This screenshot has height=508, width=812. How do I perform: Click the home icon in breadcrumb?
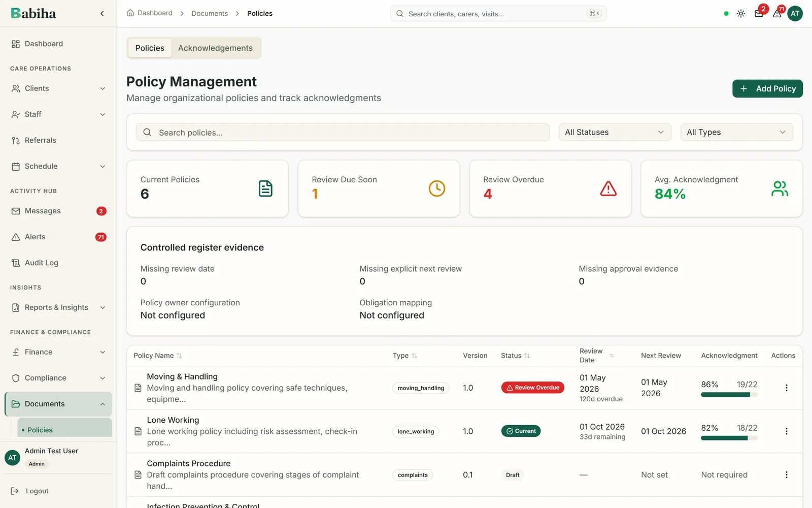click(130, 13)
